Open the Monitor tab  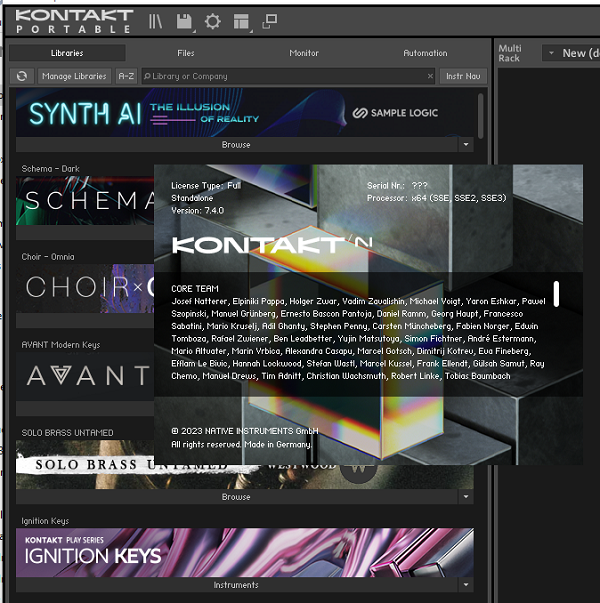pos(304,53)
